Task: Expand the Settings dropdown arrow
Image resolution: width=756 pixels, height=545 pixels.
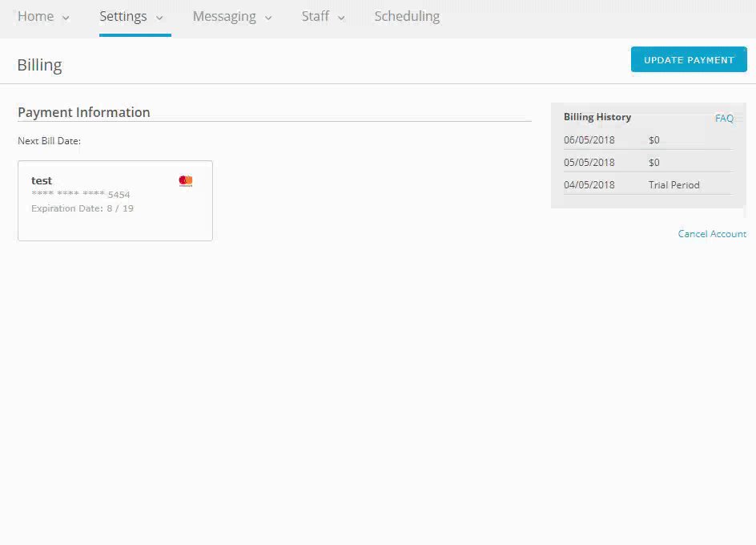Action: click(159, 18)
